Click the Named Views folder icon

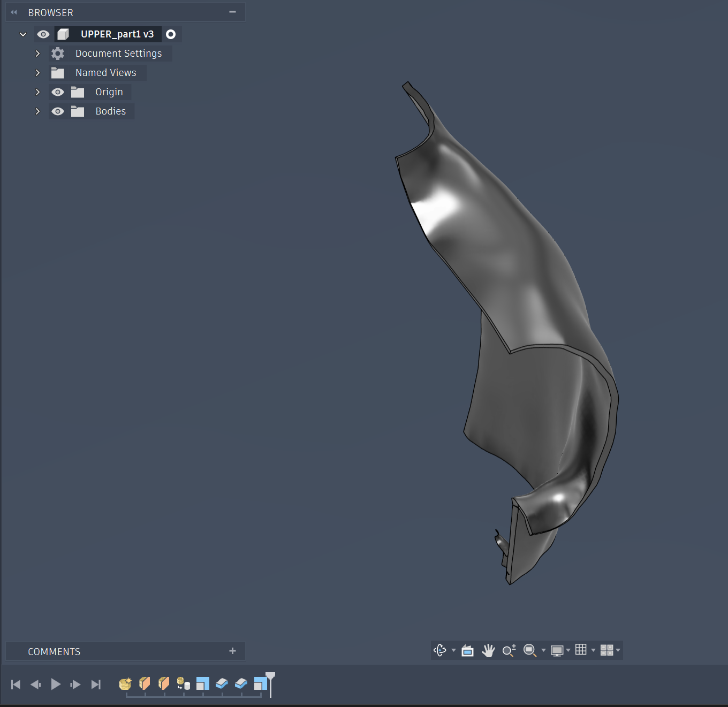[58, 73]
